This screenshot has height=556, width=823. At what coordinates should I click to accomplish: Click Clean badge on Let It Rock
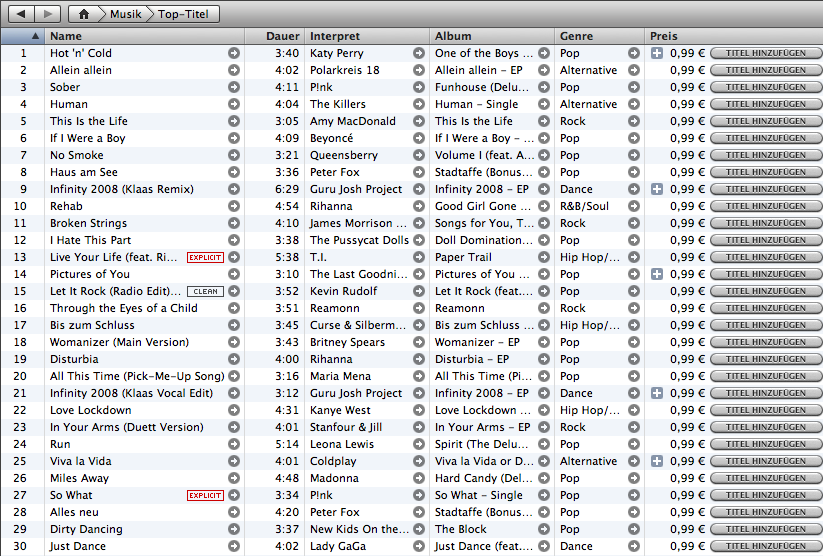pyautogui.click(x=205, y=291)
